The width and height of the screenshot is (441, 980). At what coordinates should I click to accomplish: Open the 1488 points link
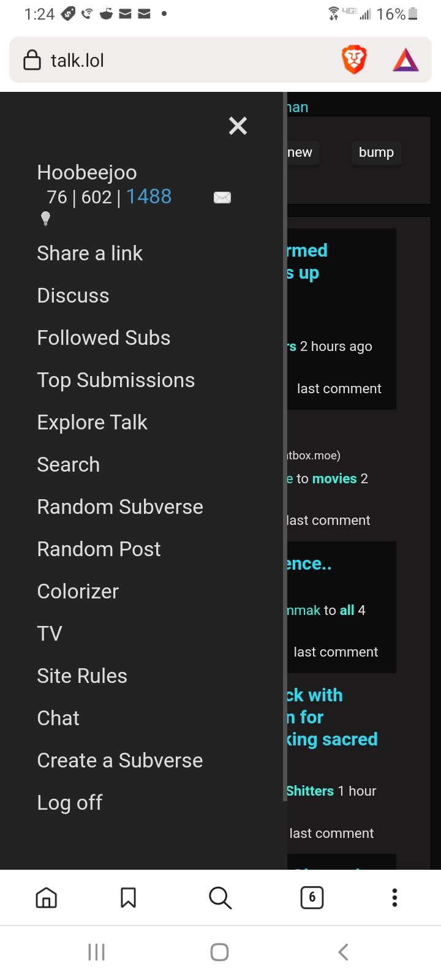[149, 197]
